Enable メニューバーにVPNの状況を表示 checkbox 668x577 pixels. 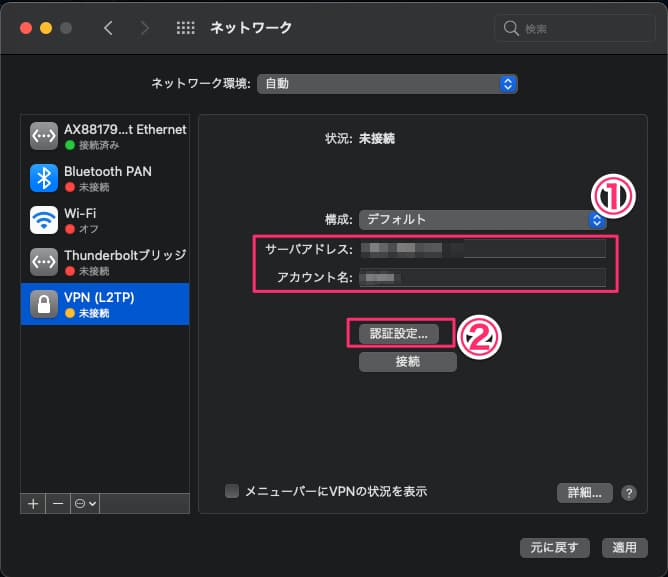click(x=232, y=491)
